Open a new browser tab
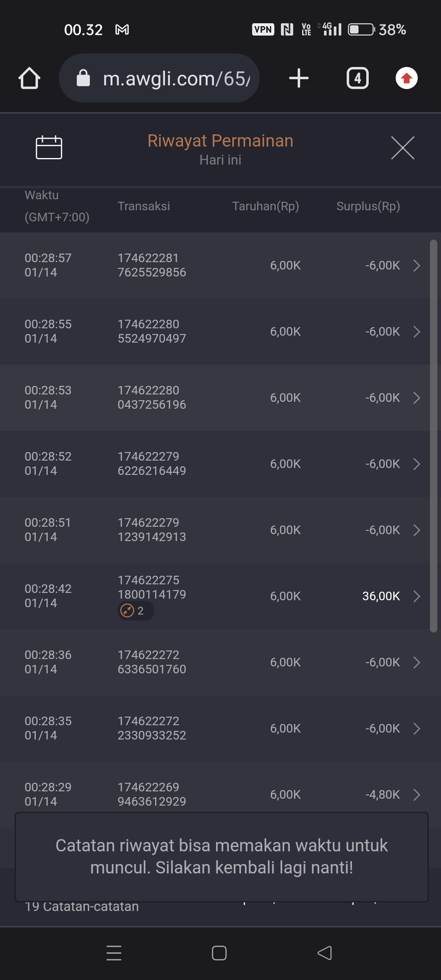This screenshot has width=441, height=980. [298, 78]
